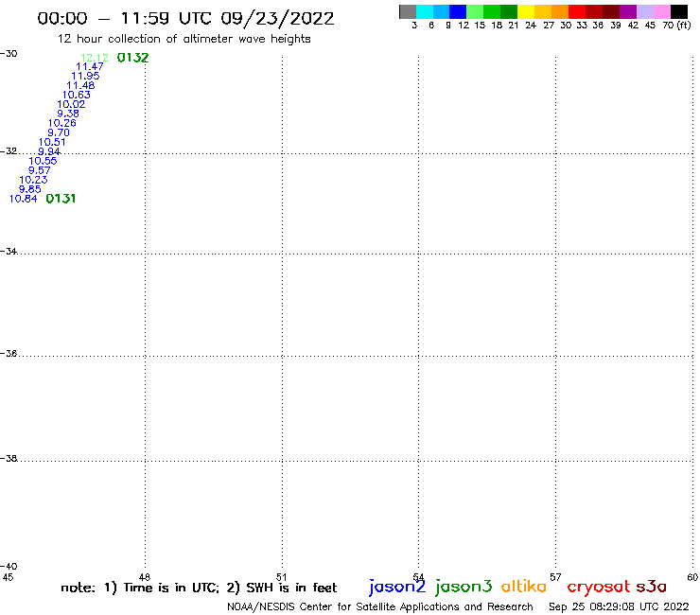Click the number 12 under the color scale
Viewport: 700px width, 615px height.
coord(464,25)
